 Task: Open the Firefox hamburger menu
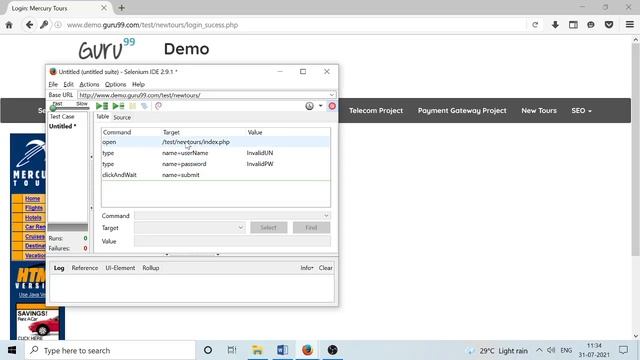pyautogui.click(x=630, y=25)
